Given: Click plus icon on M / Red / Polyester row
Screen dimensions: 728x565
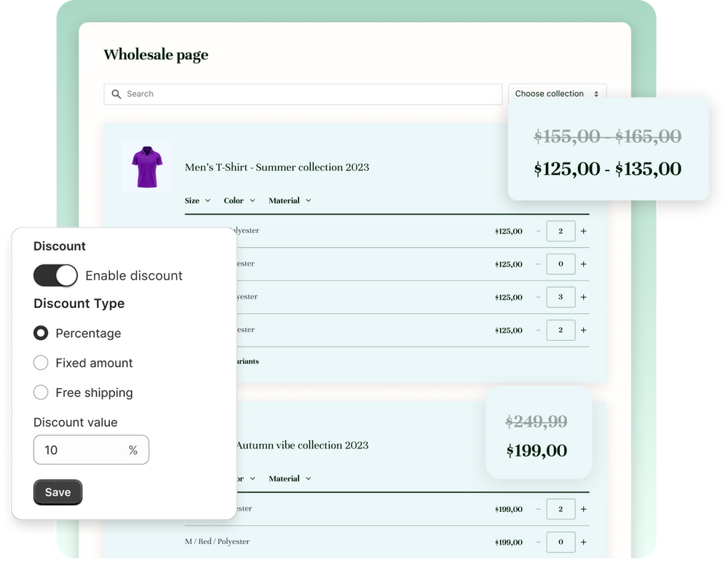Looking at the screenshot, I should coord(583,542).
